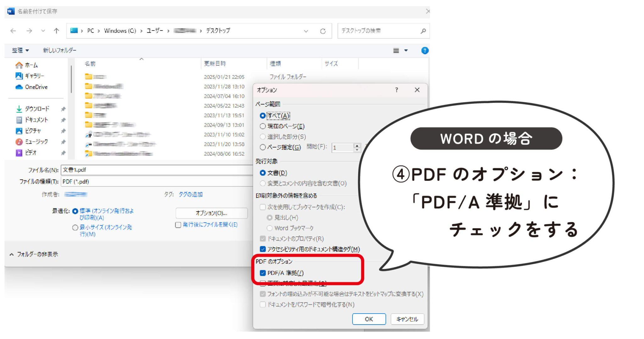The width and height of the screenshot is (644, 339).
Task: Click 新しいフォルダー in the toolbar
Action: pyautogui.click(x=59, y=50)
